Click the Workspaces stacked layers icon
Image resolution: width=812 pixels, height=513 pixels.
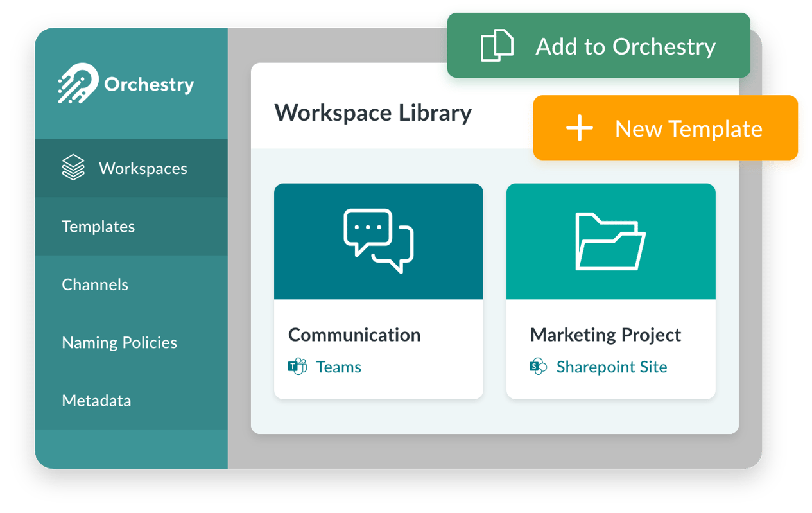coord(73,168)
